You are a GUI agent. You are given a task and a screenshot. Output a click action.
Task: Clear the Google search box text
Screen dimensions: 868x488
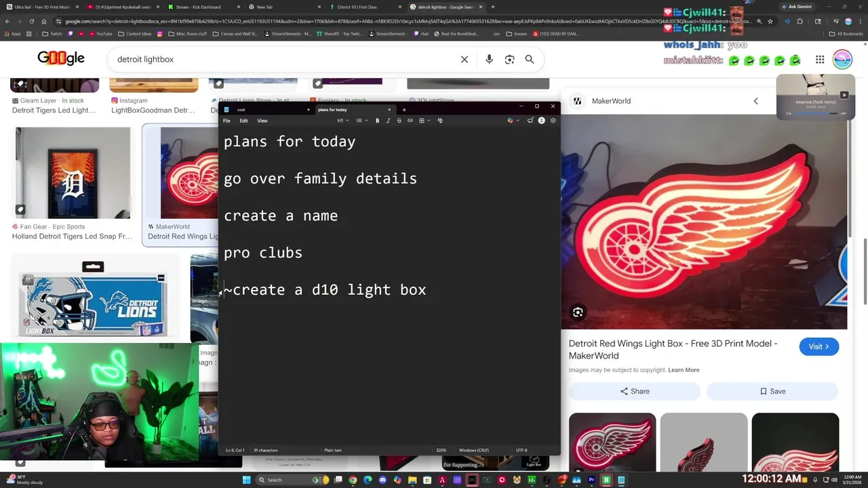click(465, 60)
